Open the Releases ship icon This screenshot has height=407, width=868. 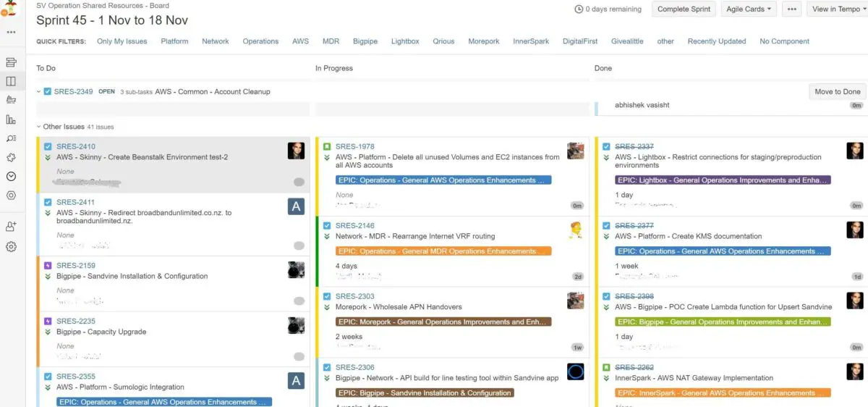pyautogui.click(x=11, y=100)
